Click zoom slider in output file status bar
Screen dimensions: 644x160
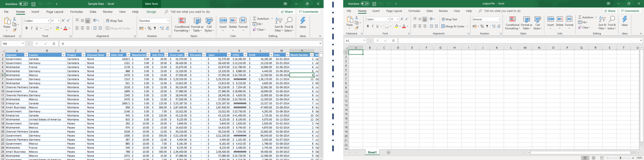point(620,158)
